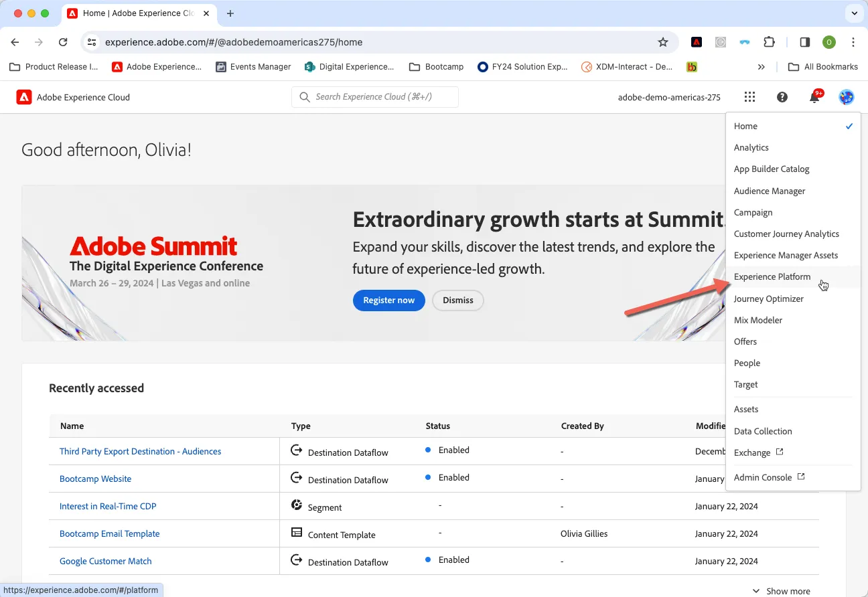The height and width of the screenshot is (597, 868).
Task: Open the Help question mark icon
Action: point(782,97)
